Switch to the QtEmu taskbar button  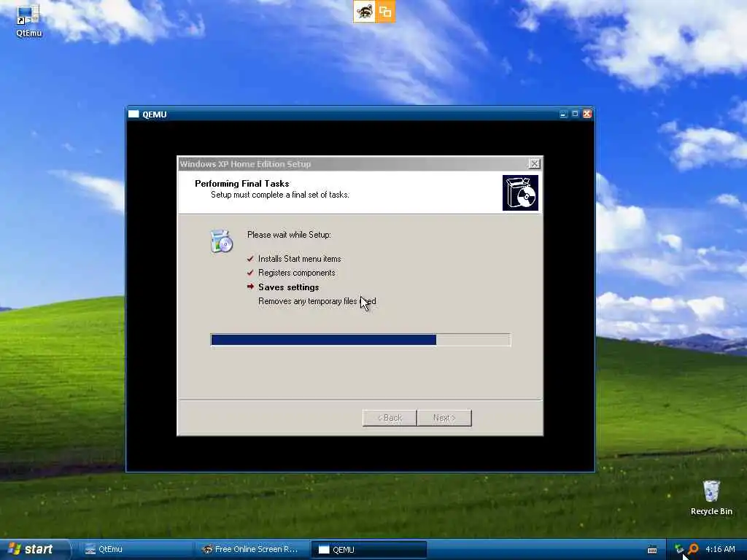click(136, 550)
